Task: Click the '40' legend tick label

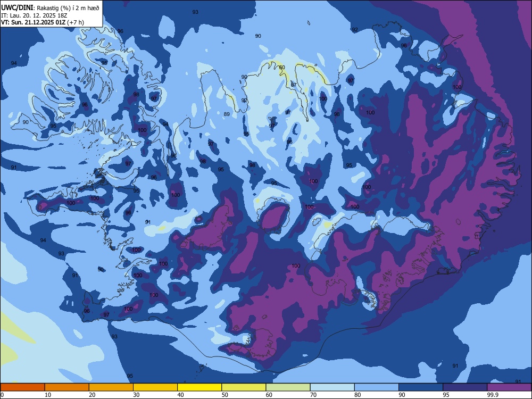Action: point(180,395)
